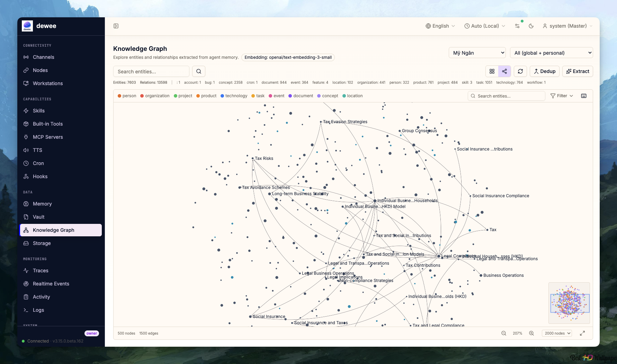Viewport: 617px width, 364px height.
Task: Click the TTS speaker icon
Action: 26,150
